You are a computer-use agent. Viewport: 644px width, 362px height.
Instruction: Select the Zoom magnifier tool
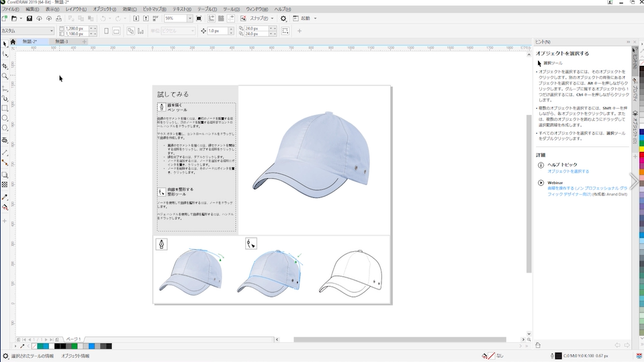(x=5, y=77)
